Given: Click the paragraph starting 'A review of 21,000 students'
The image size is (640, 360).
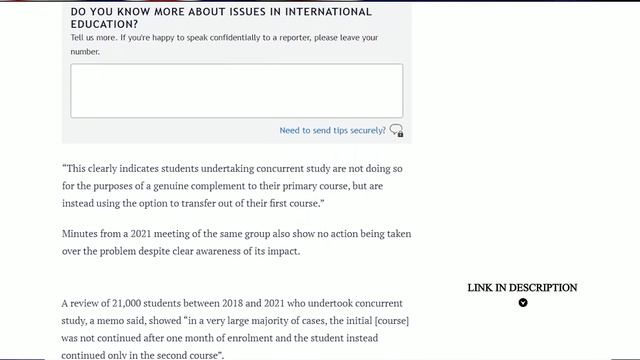Looking at the screenshot, I should 235,329.
